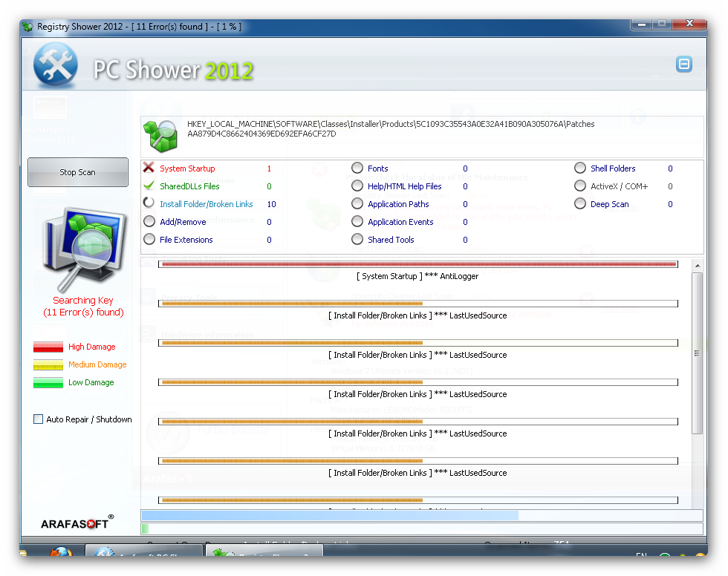Click the spinning progress icon beside Install Folder/Broken Links
This screenshot has width=728, height=576.
(149, 203)
